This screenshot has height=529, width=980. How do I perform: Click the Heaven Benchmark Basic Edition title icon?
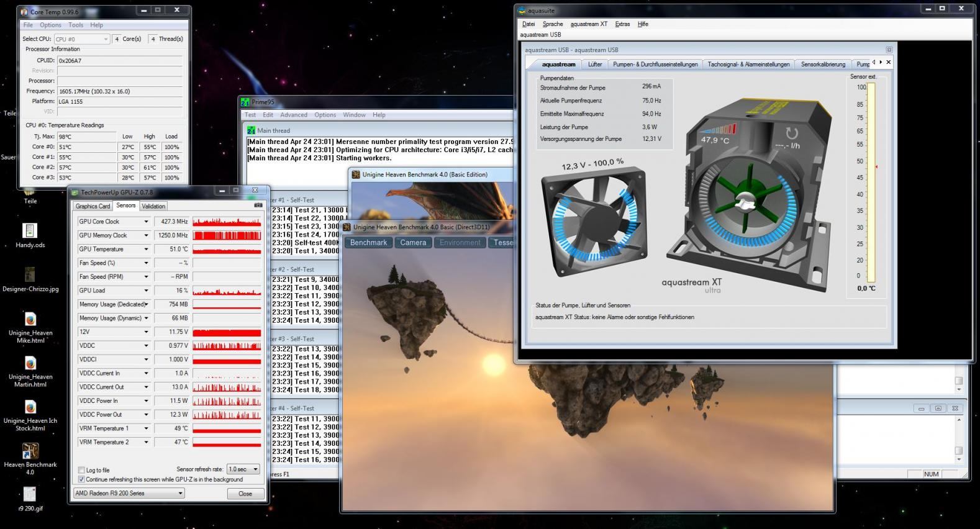tap(356, 174)
